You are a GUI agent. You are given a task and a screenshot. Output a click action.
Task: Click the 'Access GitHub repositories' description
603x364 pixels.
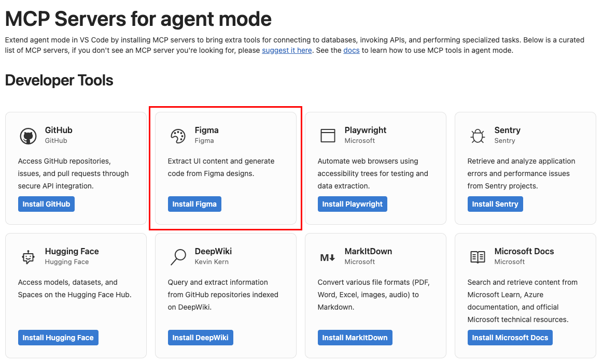tap(74, 173)
